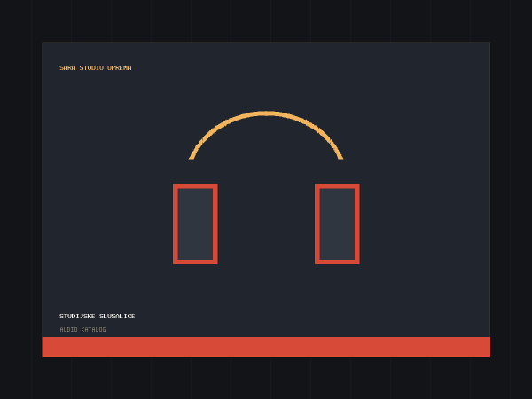Select the right red headphone ear cup

click(337, 224)
